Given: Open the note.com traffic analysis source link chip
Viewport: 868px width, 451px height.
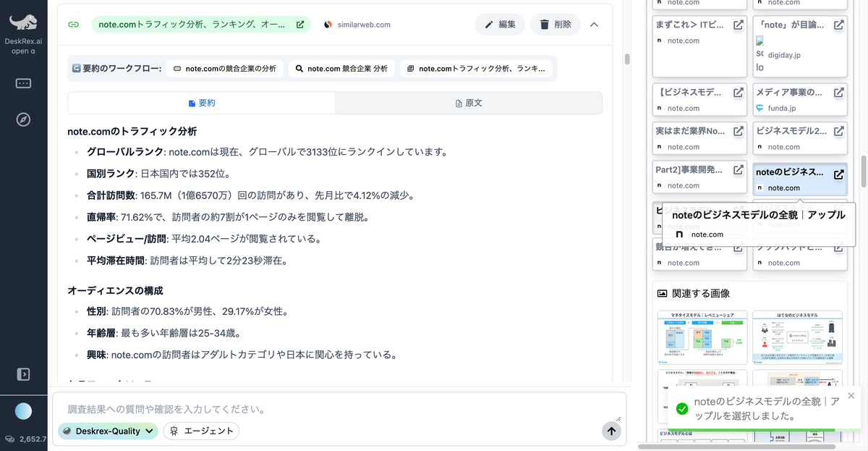Looking at the screenshot, I should (x=201, y=25).
